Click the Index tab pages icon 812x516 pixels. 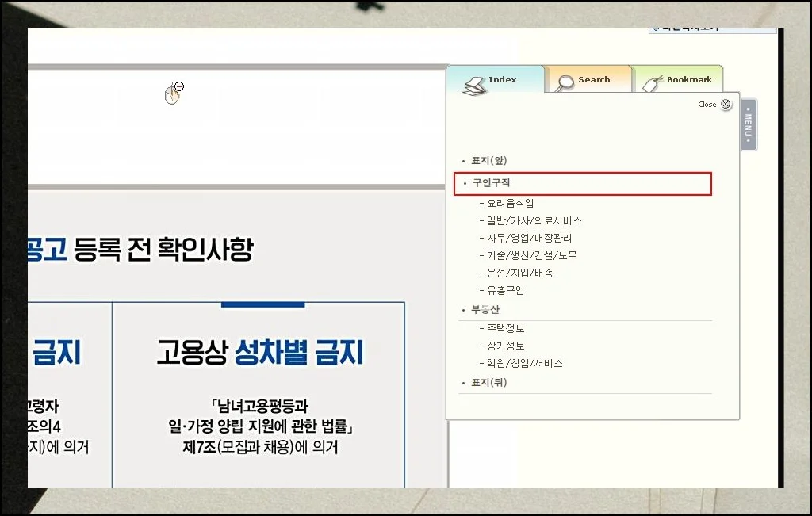(474, 86)
